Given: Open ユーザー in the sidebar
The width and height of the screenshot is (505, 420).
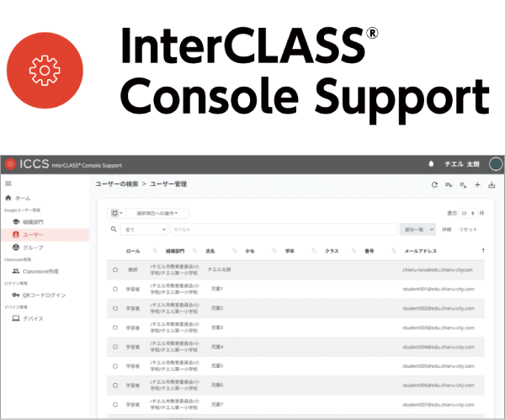Looking at the screenshot, I should point(45,235).
